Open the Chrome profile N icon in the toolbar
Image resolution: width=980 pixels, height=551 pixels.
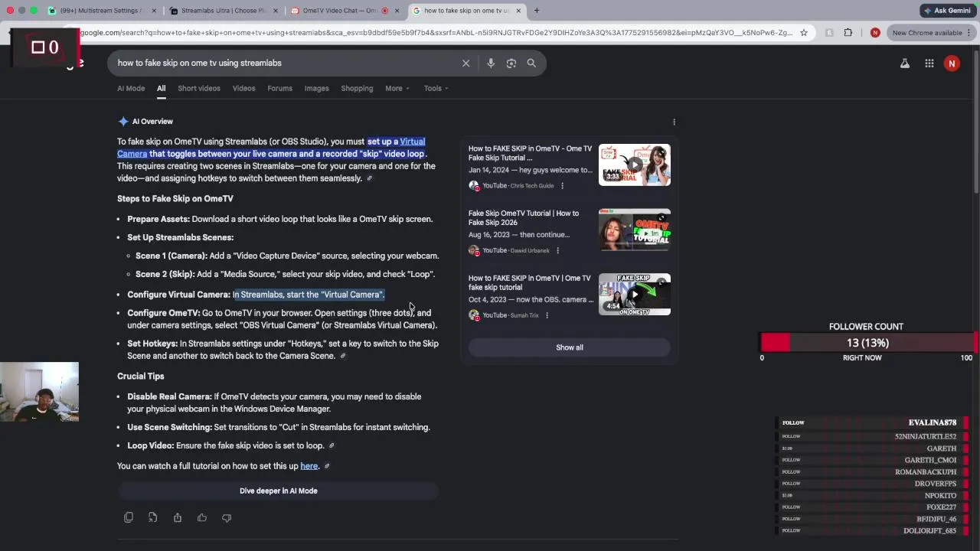tap(875, 33)
